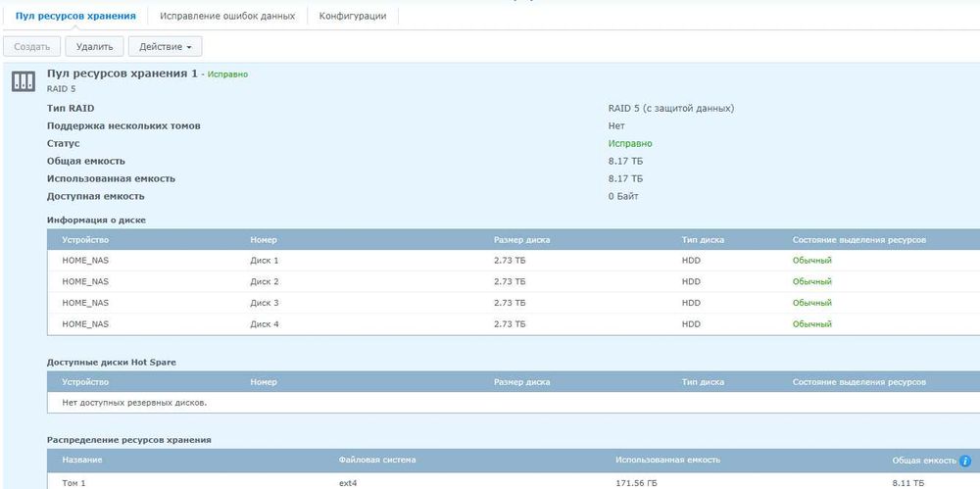Viewport: 980px width, 489px height.
Task: Click the Удалить button
Action: tap(94, 47)
